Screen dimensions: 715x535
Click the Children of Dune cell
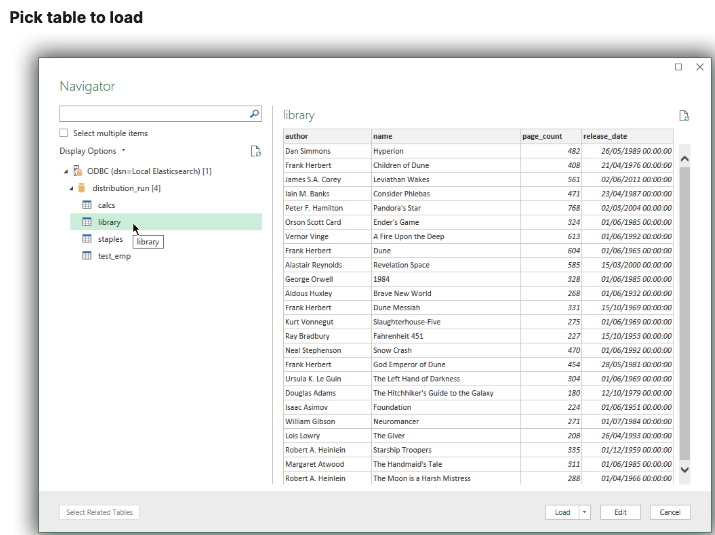point(446,165)
